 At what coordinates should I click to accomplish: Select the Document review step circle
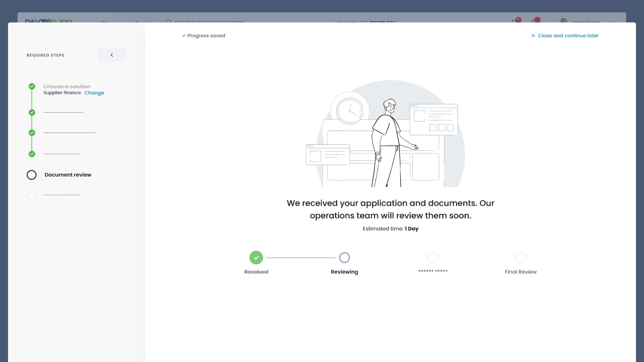32,175
